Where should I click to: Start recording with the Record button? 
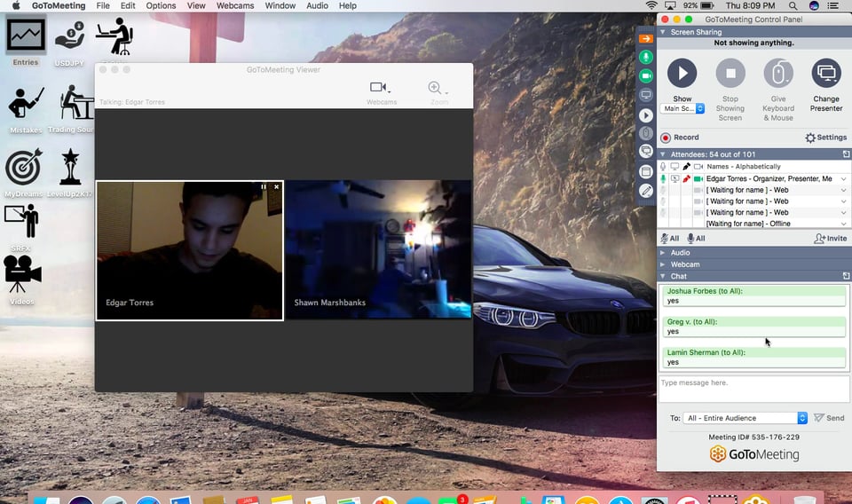(x=680, y=138)
